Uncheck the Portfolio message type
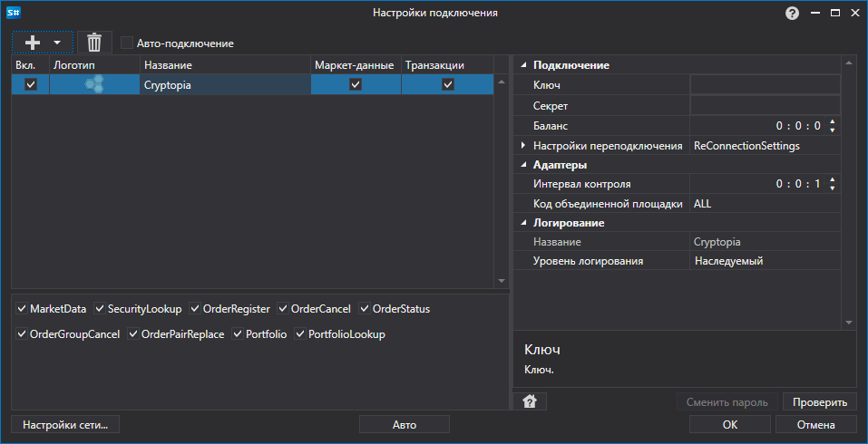 pos(238,334)
